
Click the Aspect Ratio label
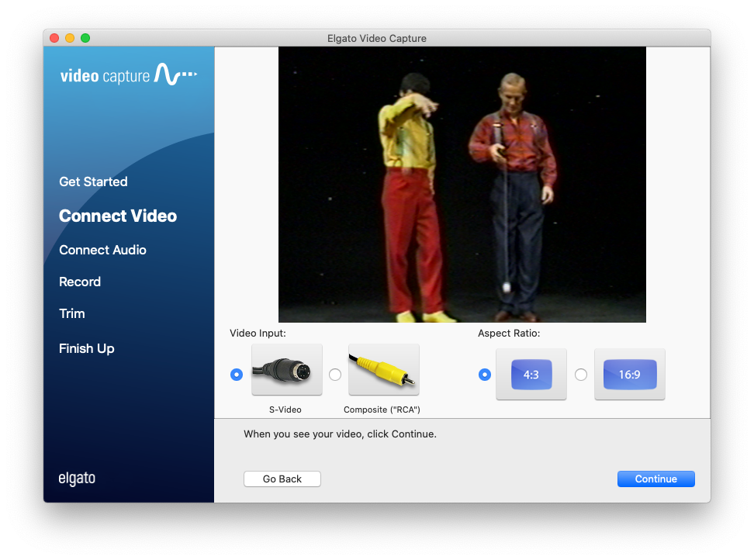pyautogui.click(x=509, y=333)
